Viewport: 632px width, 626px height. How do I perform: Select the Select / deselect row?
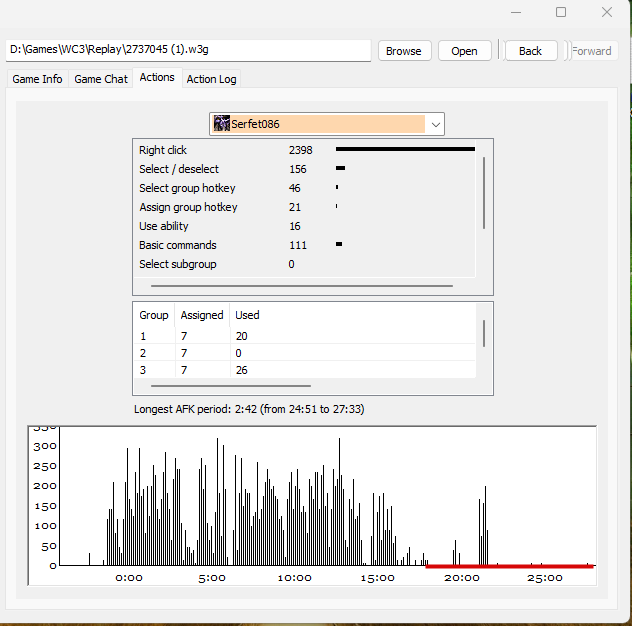(x=304, y=169)
